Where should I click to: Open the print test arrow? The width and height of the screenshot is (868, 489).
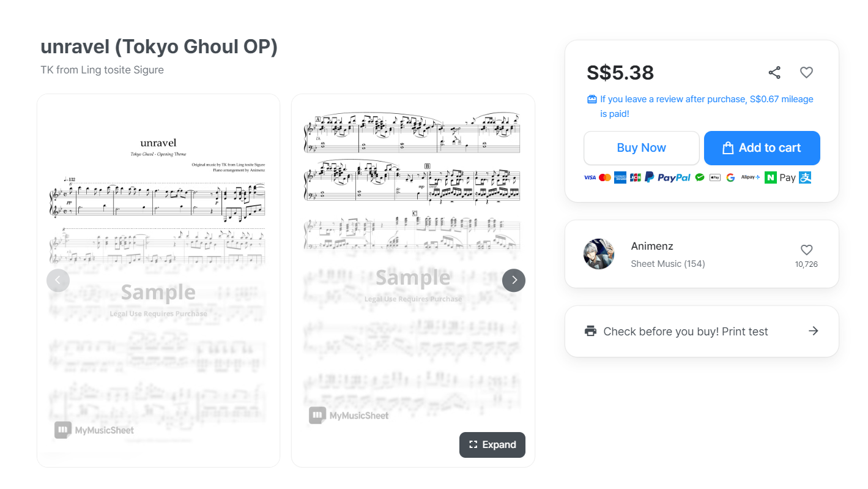pyautogui.click(x=813, y=330)
